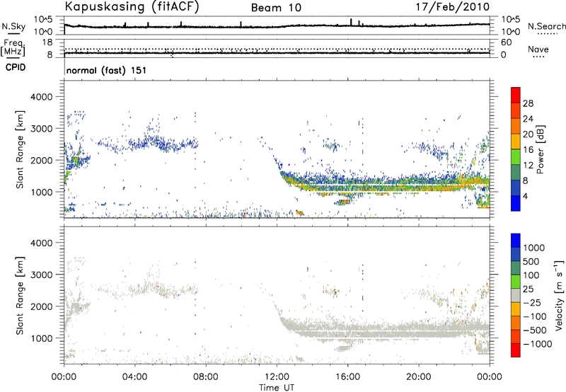Click the blue bottom of the power color bar
Screen dimensions: 566x392
coord(516,204)
